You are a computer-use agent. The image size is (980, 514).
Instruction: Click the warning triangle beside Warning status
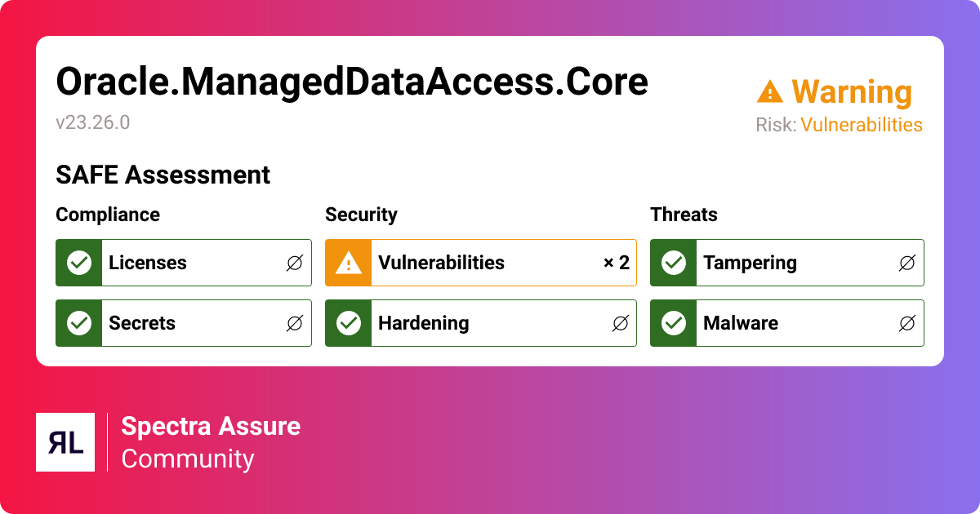[770, 91]
